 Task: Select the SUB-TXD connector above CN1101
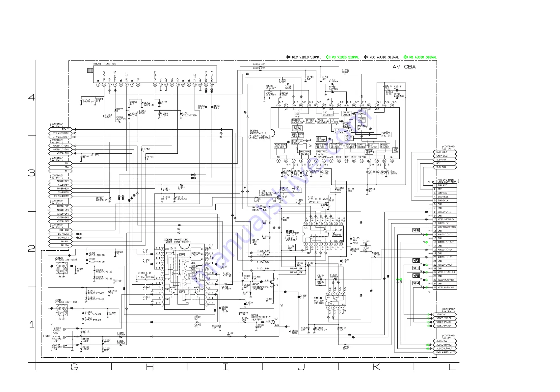tap(445, 160)
